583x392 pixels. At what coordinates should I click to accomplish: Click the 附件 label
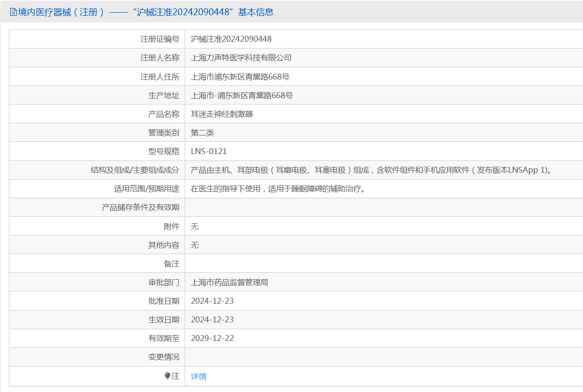pos(171,226)
